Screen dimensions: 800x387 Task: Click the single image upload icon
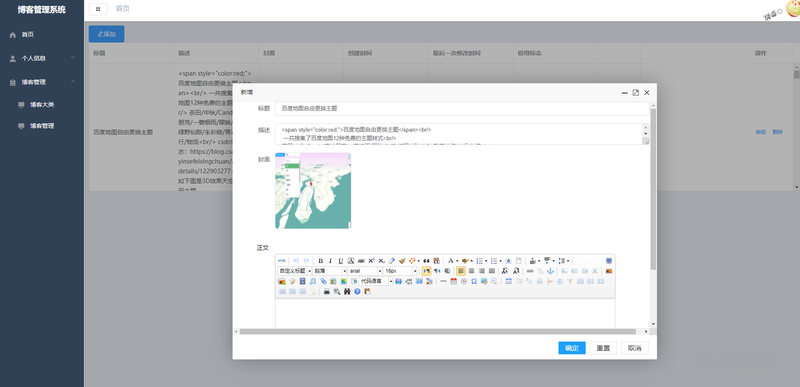tap(609, 271)
